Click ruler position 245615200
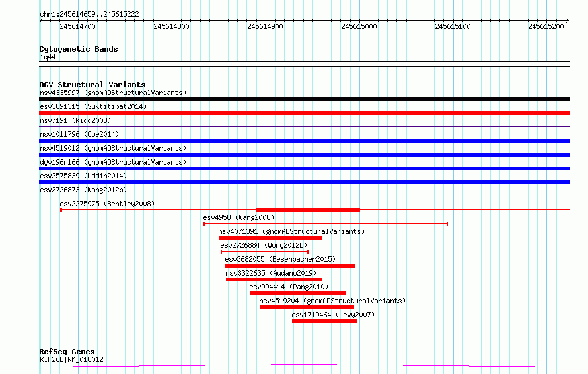Image resolution: width=588 pixels, height=374 pixels. tap(546, 26)
